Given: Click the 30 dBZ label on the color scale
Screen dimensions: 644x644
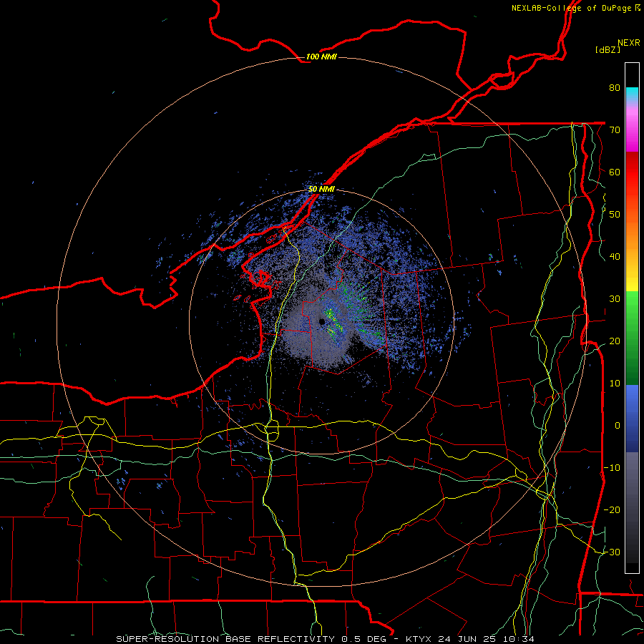Looking at the screenshot, I should point(615,299).
